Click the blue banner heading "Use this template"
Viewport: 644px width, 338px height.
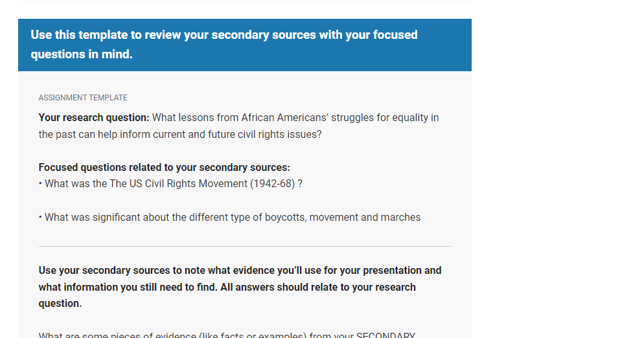pyautogui.click(x=224, y=45)
